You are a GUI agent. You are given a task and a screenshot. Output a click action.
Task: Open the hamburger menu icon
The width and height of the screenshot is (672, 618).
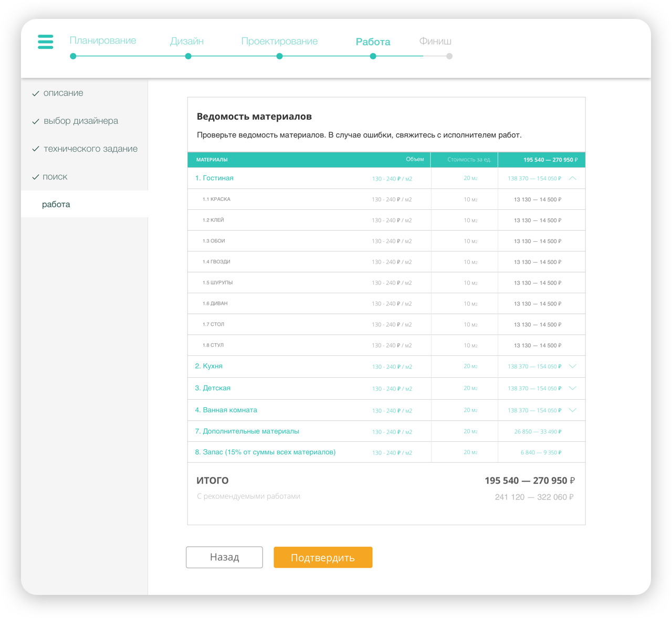pos(46,41)
